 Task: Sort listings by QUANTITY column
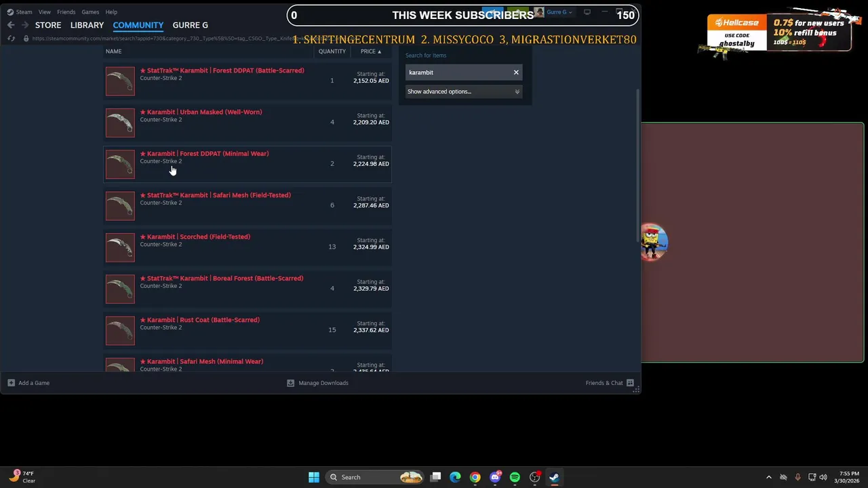click(x=332, y=52)
